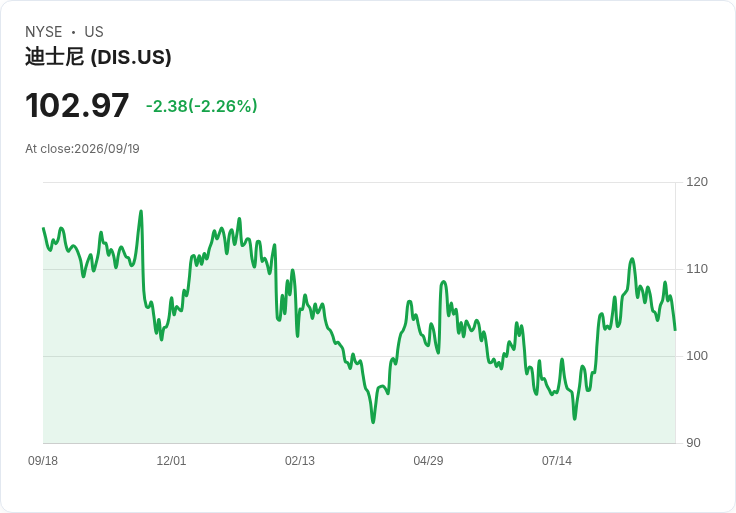Click the 120 price axis label

697,182
